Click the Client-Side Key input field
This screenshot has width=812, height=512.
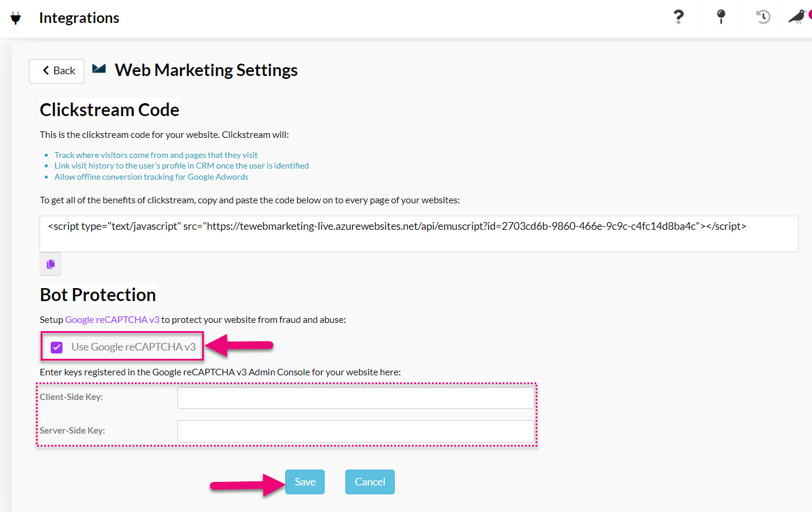[355, 398]
